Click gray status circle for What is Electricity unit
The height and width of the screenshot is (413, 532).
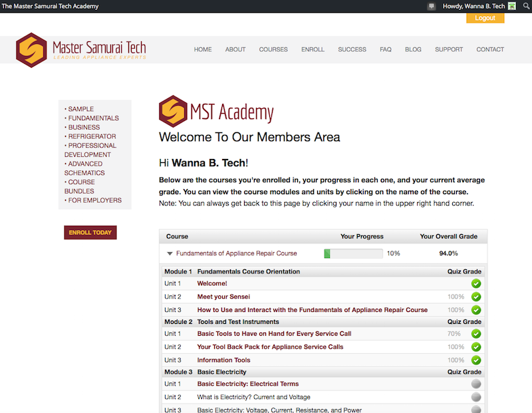(x=476, y=397)
